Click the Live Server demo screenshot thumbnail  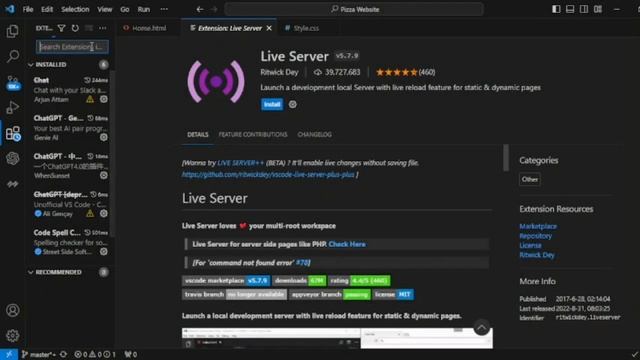click(x=337, y=338)
